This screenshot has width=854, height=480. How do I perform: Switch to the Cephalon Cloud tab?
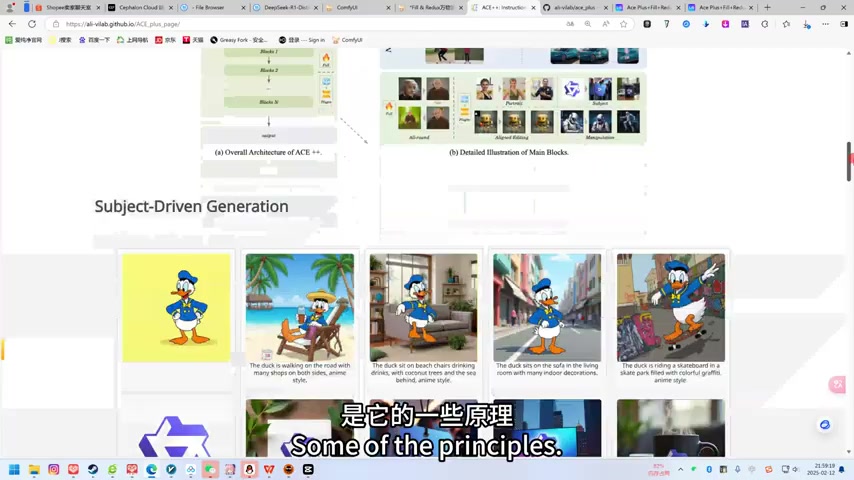[x=137, y=8]
